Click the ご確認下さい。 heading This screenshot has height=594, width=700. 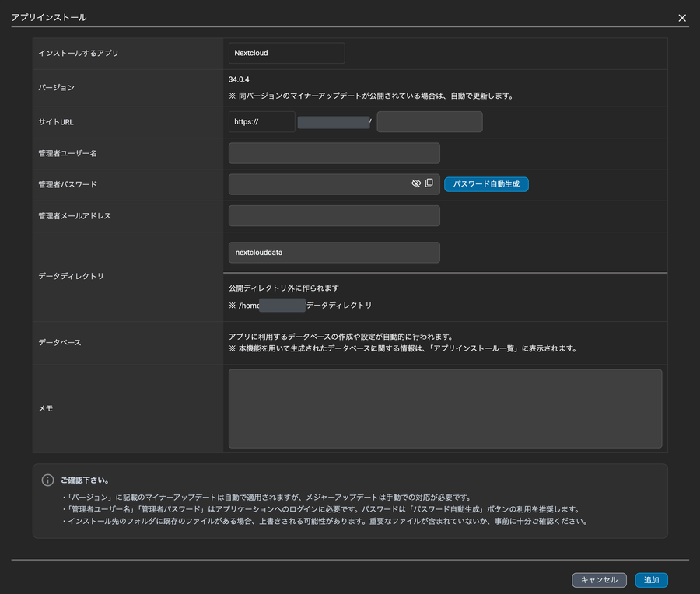85,480
